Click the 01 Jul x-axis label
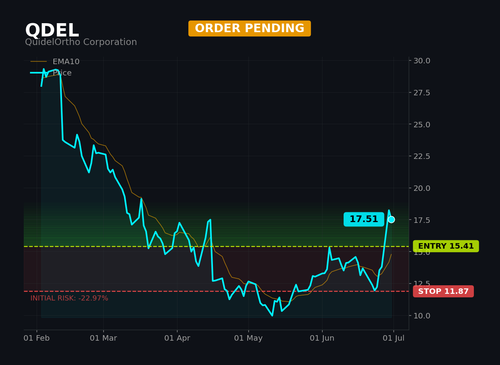Viewport: 500px width, 365px height. [394, 338]
